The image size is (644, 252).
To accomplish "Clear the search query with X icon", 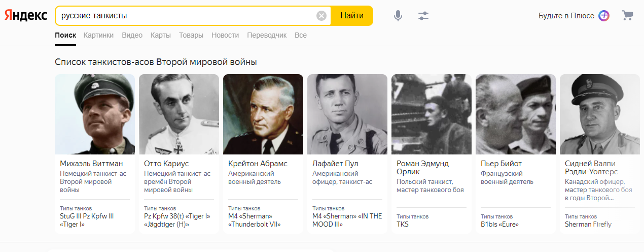I will click(x=321, y=16).
